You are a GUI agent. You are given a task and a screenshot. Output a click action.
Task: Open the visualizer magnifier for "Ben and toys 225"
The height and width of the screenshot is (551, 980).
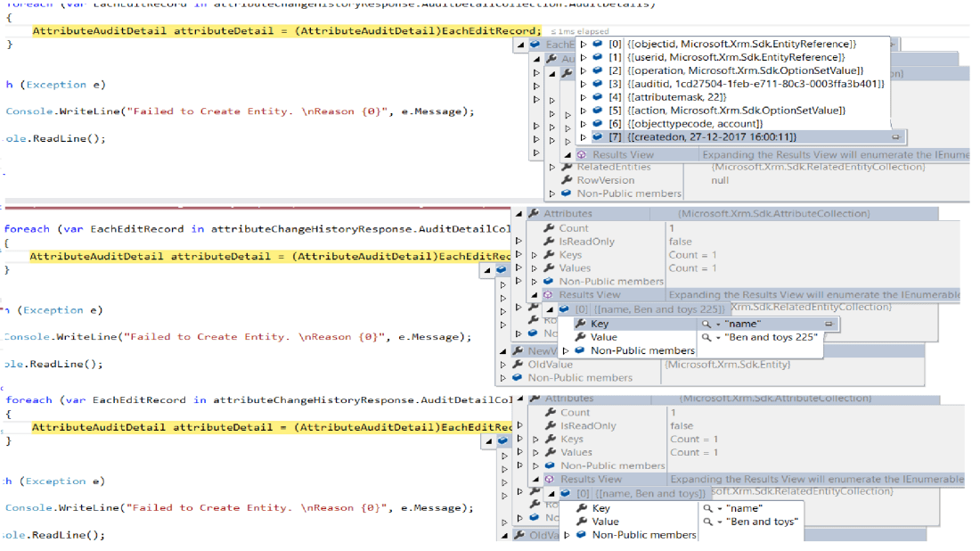706,338
